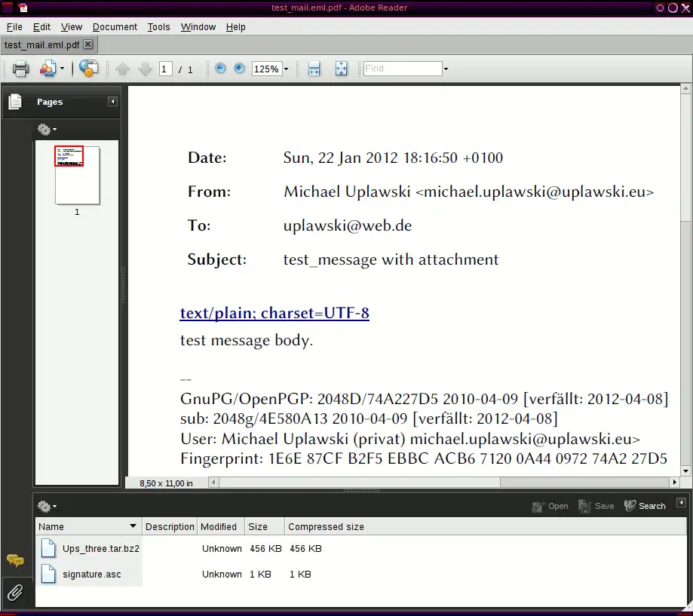Open the Document menu
This screenshot has width=693, height=616.
(x=115, y=27)
